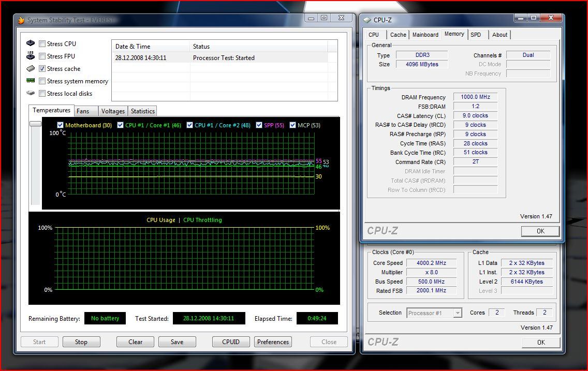588x371 pixels.
Task: Toggle CPU #1 / Core #1 (46) graph checkbox
Action: click(x=121, y=125)
